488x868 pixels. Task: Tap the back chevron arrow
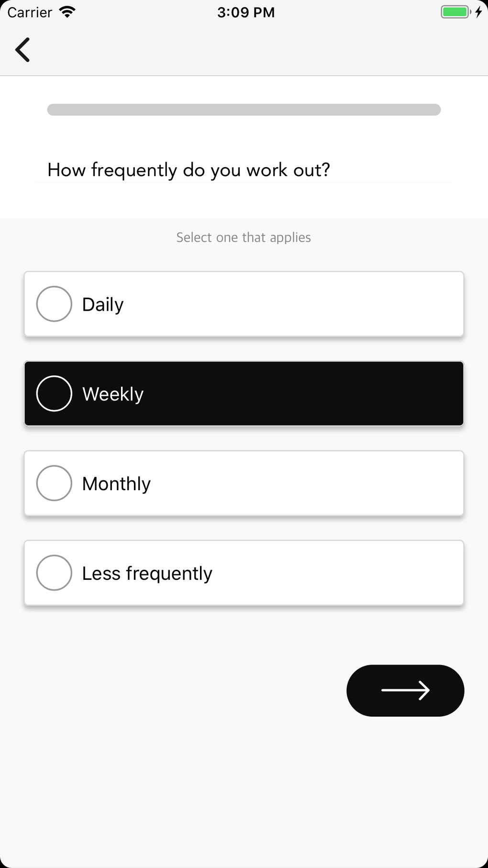point(22,50)
